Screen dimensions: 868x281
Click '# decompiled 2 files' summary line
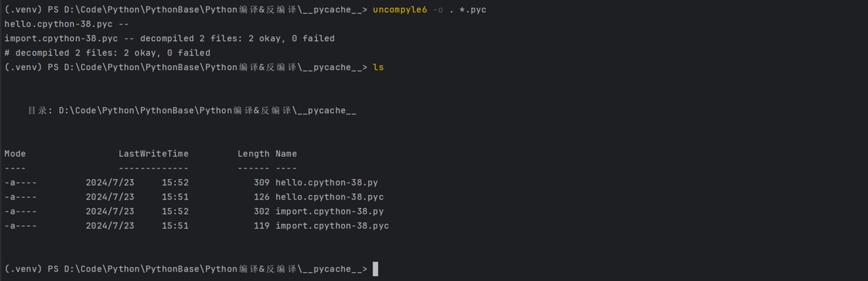pos(107,53)
